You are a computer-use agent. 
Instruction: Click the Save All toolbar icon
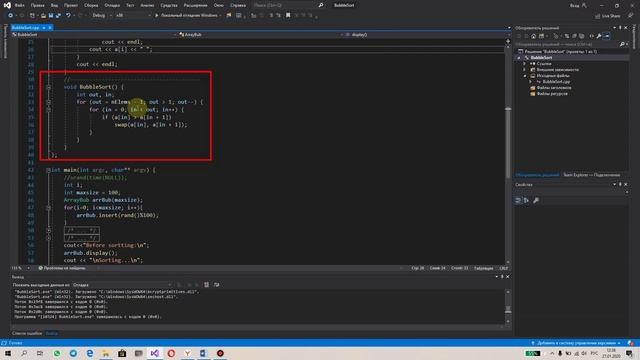click(58, 16)
